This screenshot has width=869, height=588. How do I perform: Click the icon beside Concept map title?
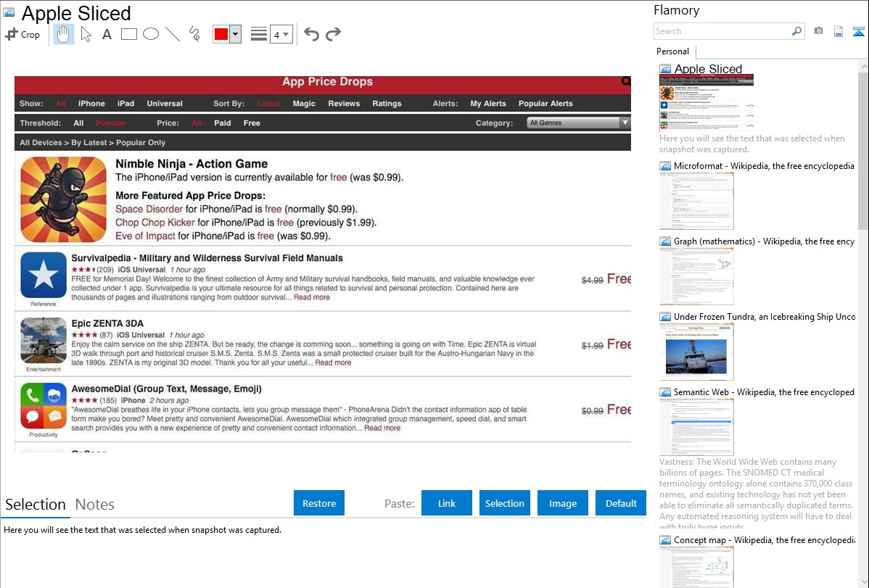click(x=665, y=540)
